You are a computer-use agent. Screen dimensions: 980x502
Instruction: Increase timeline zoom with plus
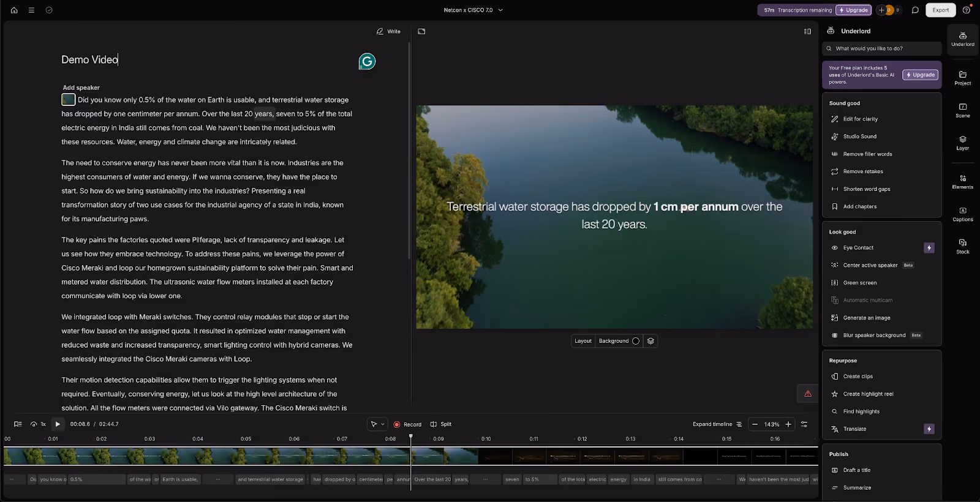point(788,424)
